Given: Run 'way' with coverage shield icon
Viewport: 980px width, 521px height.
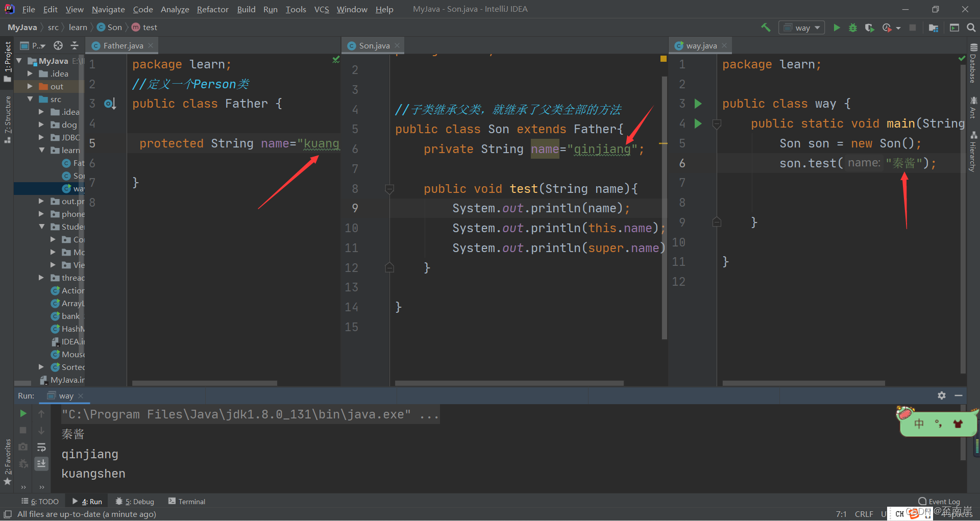Looking at the screenshot, I should point(870,28).
